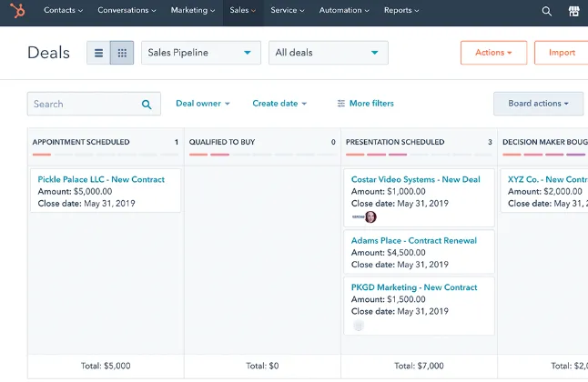Expand the All deals dropdown
588x382 pixels.
(329, 53)
